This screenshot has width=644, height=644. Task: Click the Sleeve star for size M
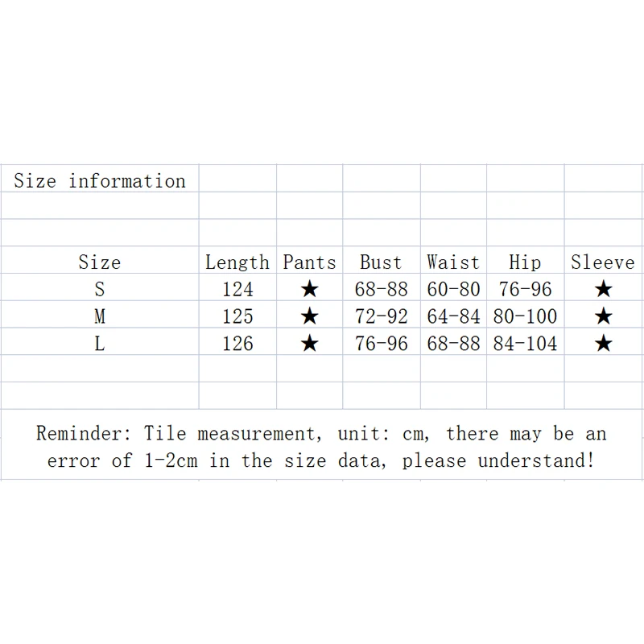[x=603, y=317]
